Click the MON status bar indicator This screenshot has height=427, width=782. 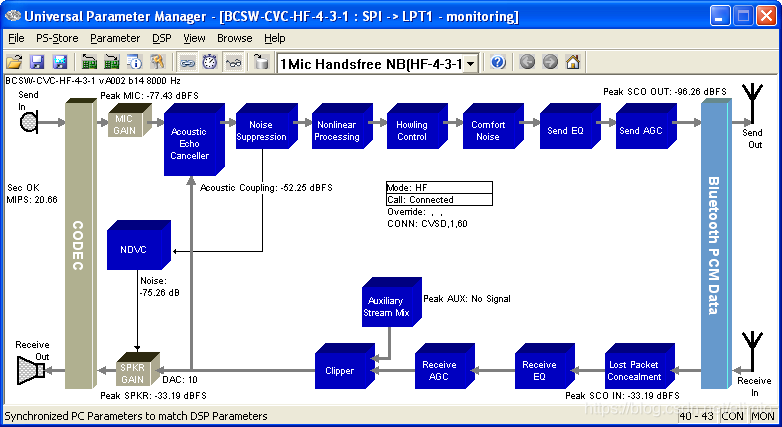pos(763,416)
